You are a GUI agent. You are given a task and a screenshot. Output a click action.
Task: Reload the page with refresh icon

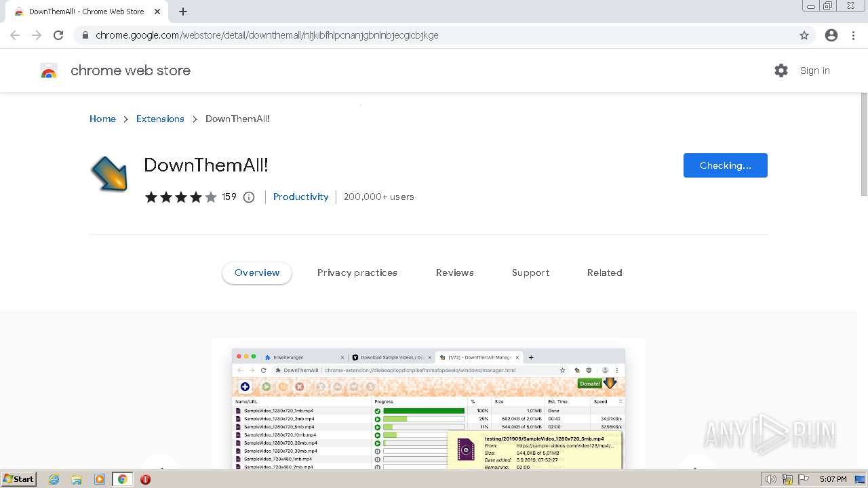point(58,35)
